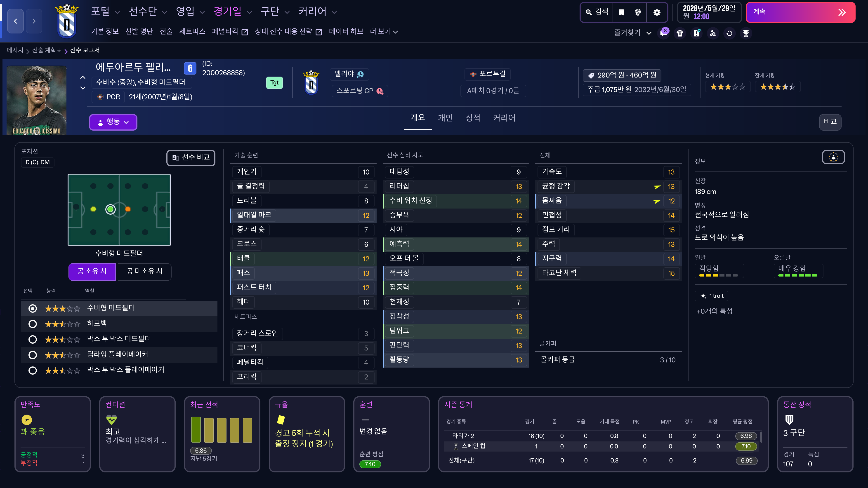Expand the 행동 actions dropdown
The width and height of the screenshot is (868, 488).
(x=113, y=122)
